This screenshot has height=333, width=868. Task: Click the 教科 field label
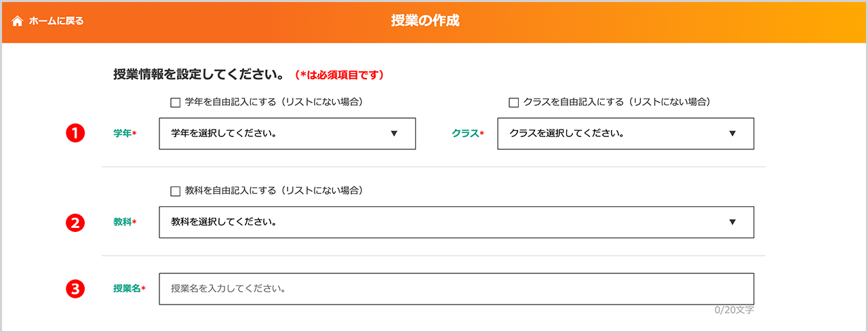[x=123, y=222]
